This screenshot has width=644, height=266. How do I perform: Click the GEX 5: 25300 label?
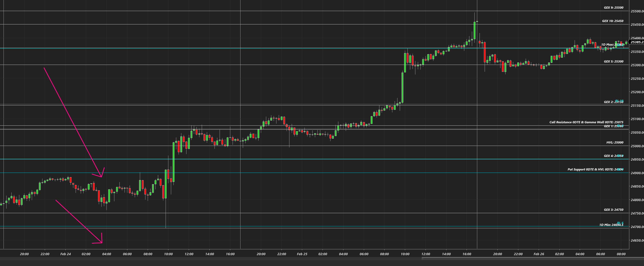point(614,61)
